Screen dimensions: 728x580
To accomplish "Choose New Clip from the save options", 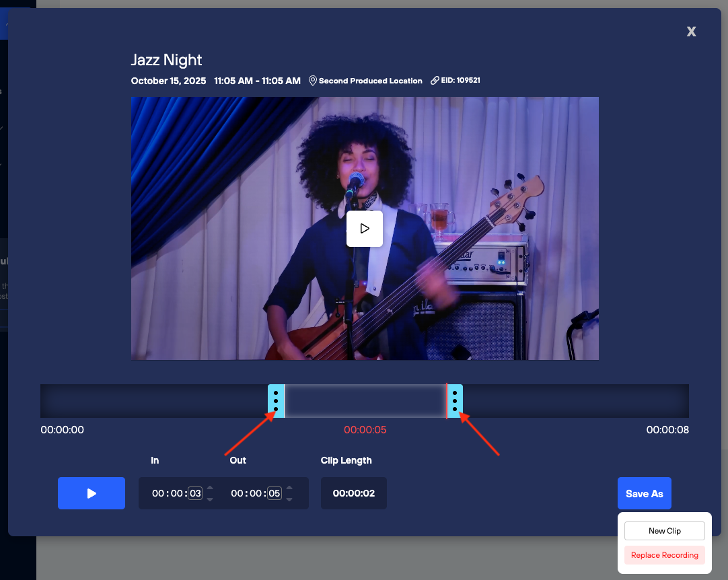I will tap(664, 531).
